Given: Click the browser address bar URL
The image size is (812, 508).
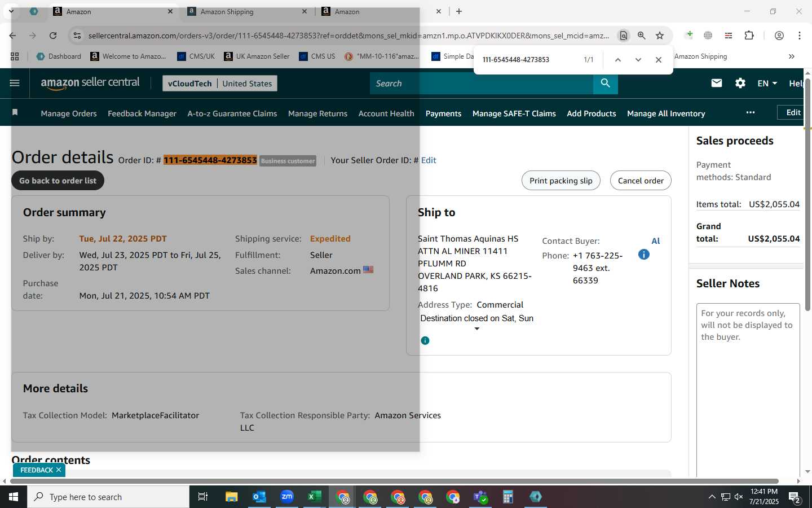Looking at the screenshot, I should 348,36.
